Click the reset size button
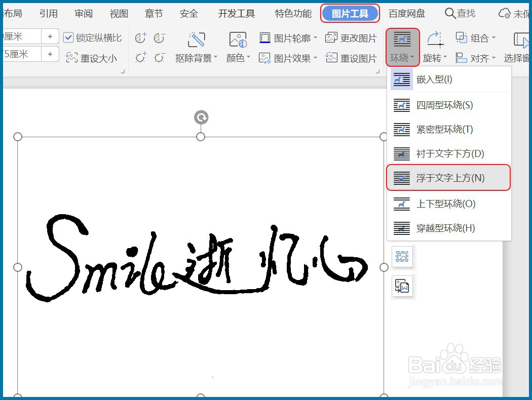Image resolution: width=532 pixels, height=400 pixels. click(92, 58)
